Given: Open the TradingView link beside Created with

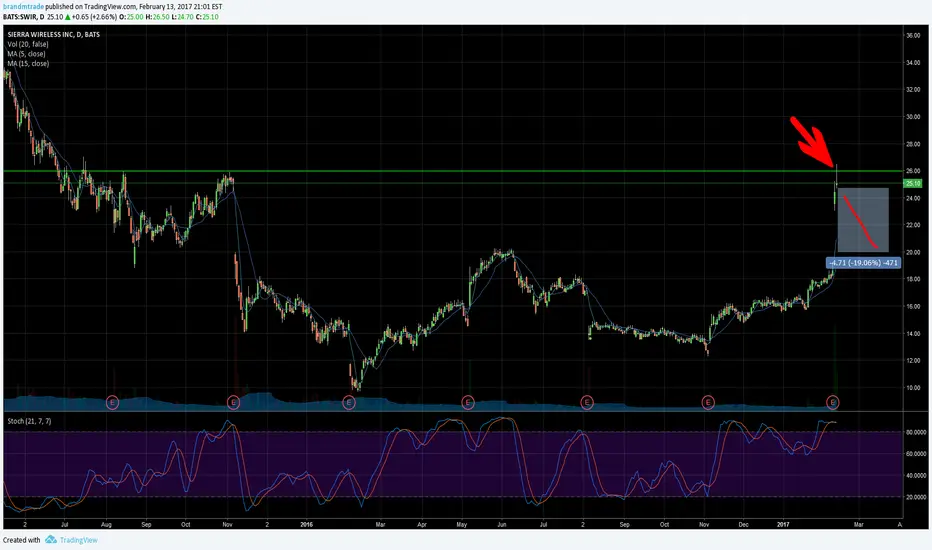Looking at the screenshot, I should (x=78, y=540).
